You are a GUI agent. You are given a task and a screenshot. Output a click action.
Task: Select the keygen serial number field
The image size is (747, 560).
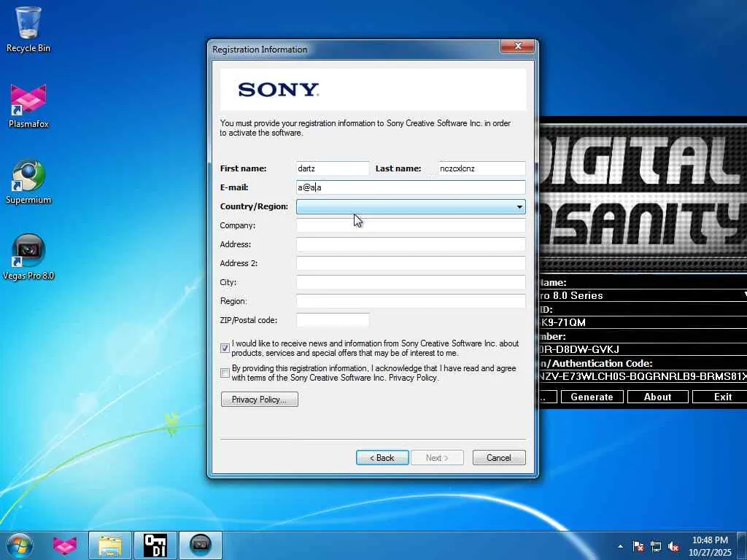coord(643,349)
